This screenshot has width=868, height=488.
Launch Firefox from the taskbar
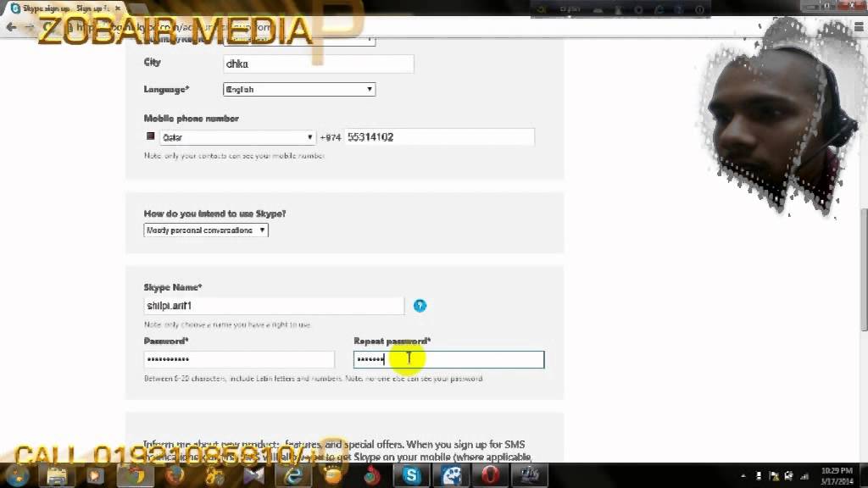point(175,475)
